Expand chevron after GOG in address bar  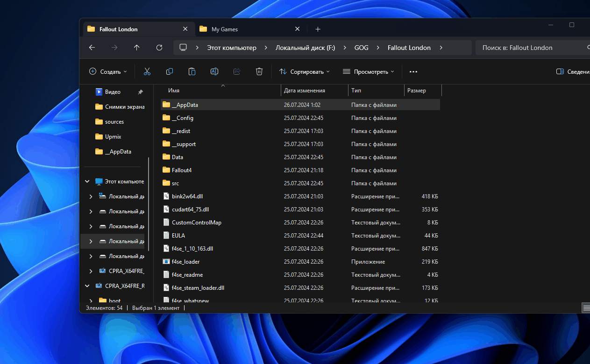(378, 48)
